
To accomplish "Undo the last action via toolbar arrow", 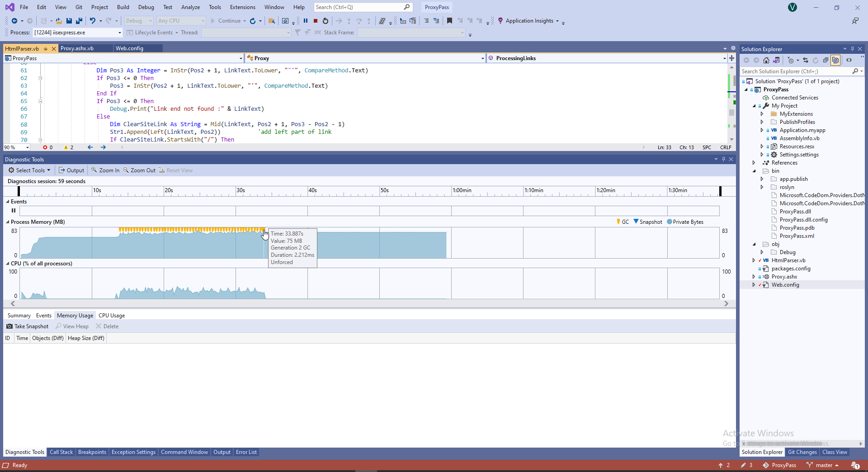I will pyautogui.click(x=93, y=21).
